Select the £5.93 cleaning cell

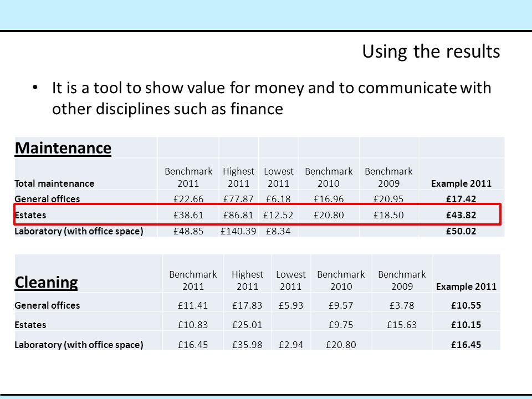(291, 305)
